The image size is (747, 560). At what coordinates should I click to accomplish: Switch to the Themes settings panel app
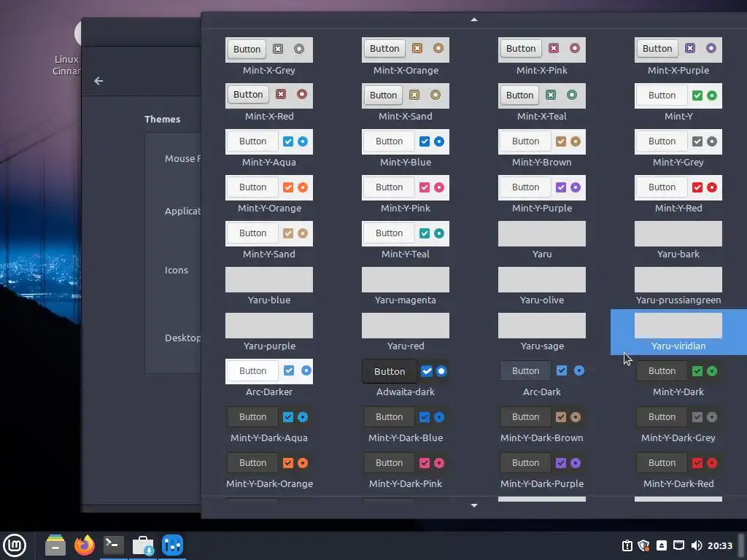(172, 545)
